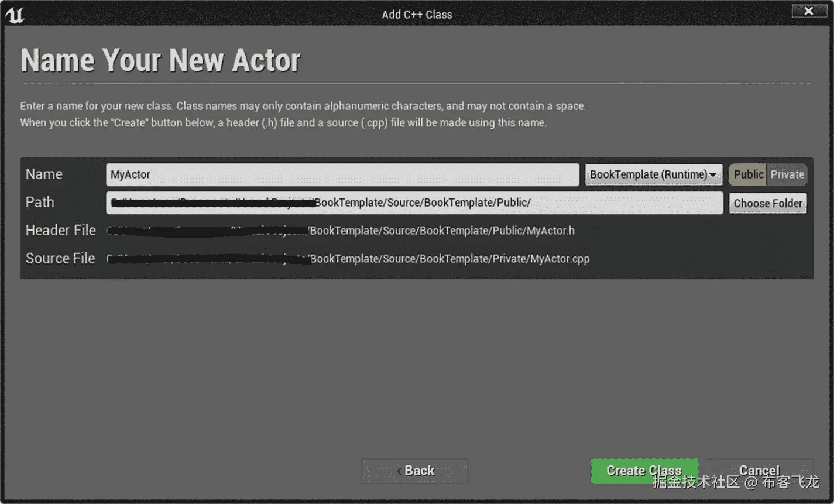The image size is (834, 504).
Task: Click the Header File label
Action: coord(60,231)
